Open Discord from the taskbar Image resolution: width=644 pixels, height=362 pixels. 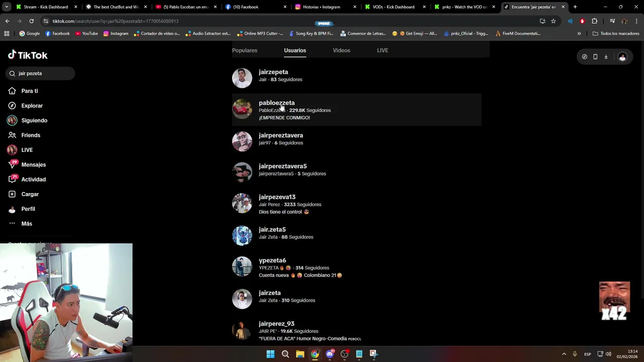[330, 354]
